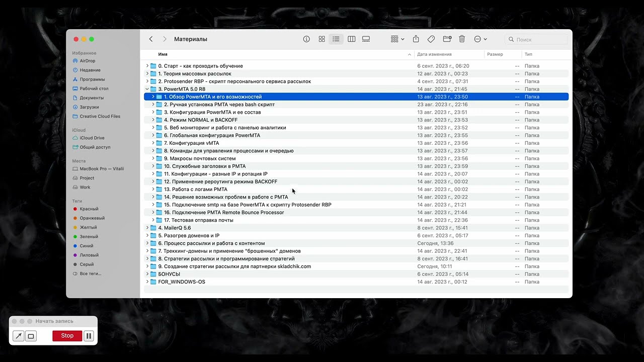Open Все теги… in the sidebar
644x362 pixels.
pos(90,274)
